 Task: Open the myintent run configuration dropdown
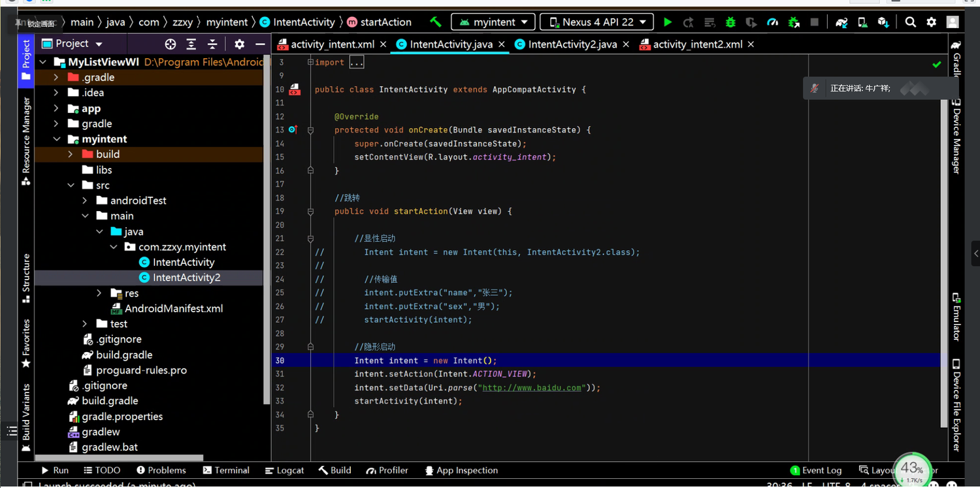(x=493, y=22)
